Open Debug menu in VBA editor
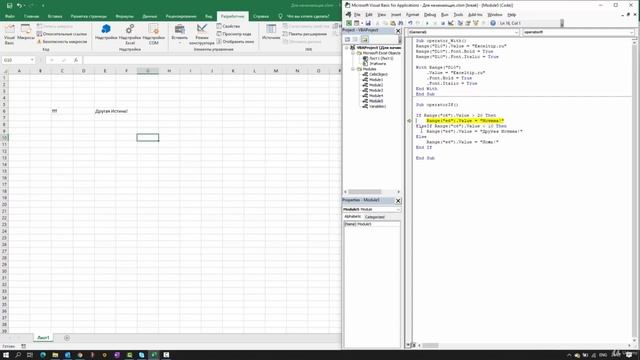The image size is (640, 360). (430, 15)
